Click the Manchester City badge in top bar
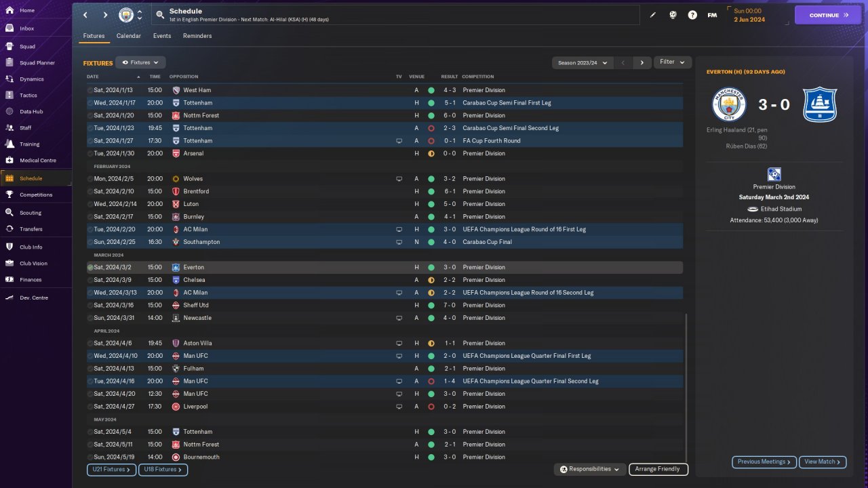 click(126, 15)
